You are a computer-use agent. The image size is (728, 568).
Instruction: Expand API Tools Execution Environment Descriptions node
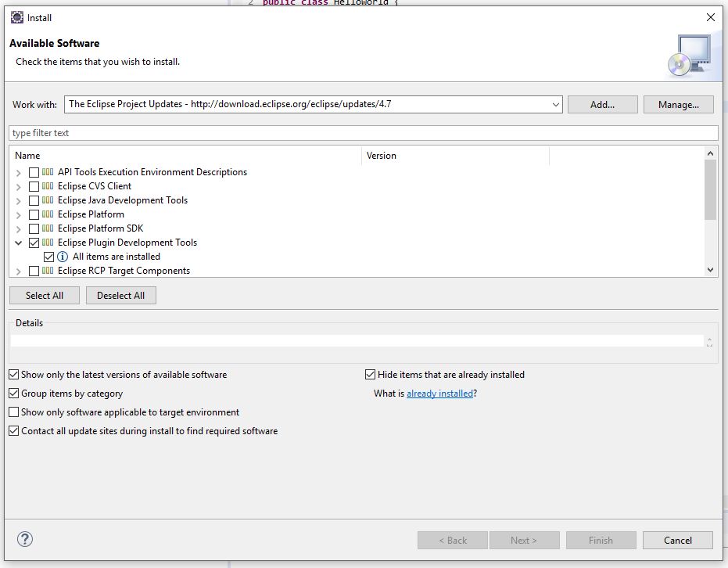19,173
